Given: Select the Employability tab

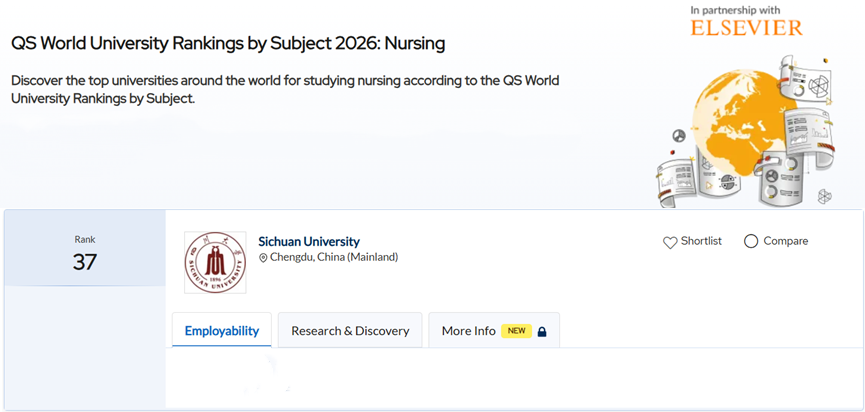Looking at the screenshot, I should click(x=222, y=331).
